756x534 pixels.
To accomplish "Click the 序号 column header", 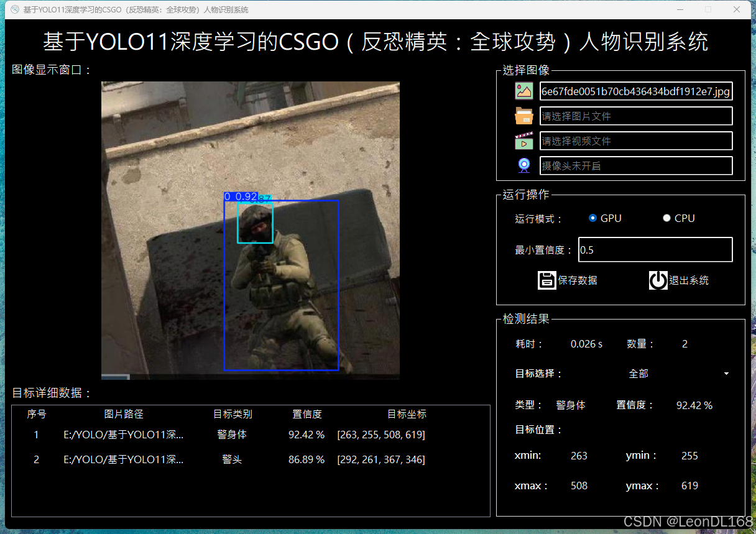I will (x=37, y=414).
